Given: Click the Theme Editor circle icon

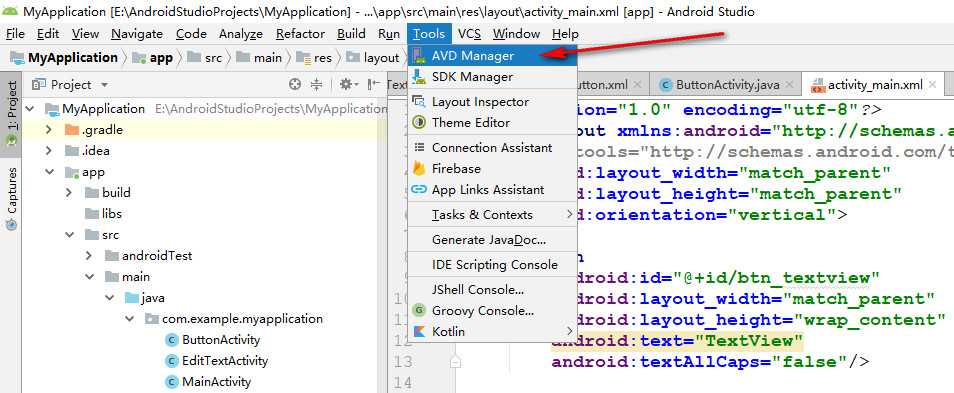Looking at the screenshot, I should click(x=419, y=123).
